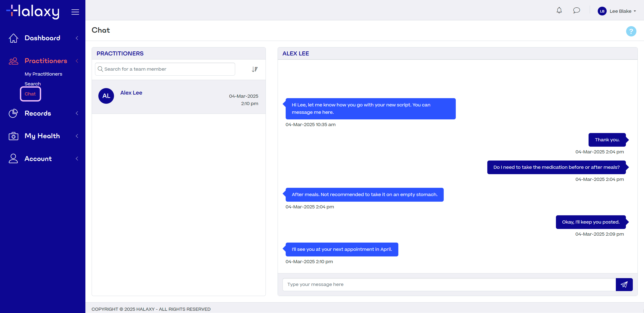
Task: Open the hamburger navigation menu
Action: [75, 12]
